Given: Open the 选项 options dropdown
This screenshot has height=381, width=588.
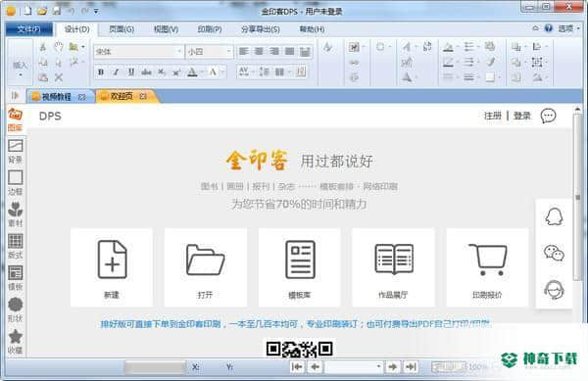Looking at the screenshot, I should (x=569, y=28).
